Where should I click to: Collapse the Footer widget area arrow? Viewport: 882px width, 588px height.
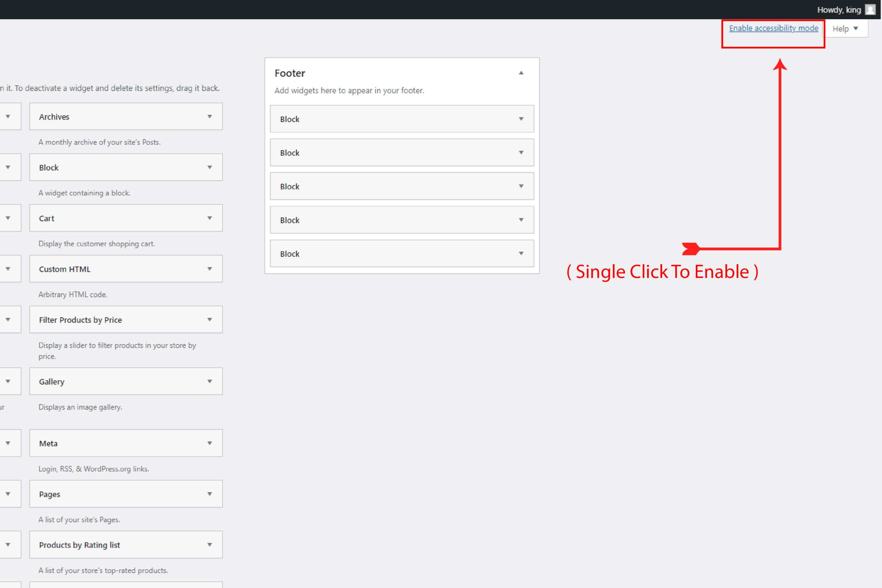tap(521, 73)
